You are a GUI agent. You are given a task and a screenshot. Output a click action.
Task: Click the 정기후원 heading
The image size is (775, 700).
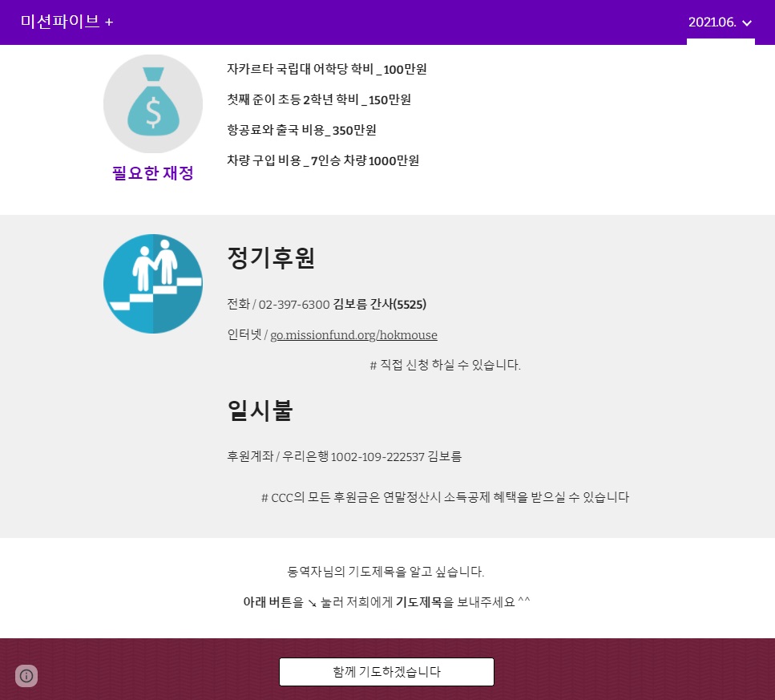tap(271, 258)
